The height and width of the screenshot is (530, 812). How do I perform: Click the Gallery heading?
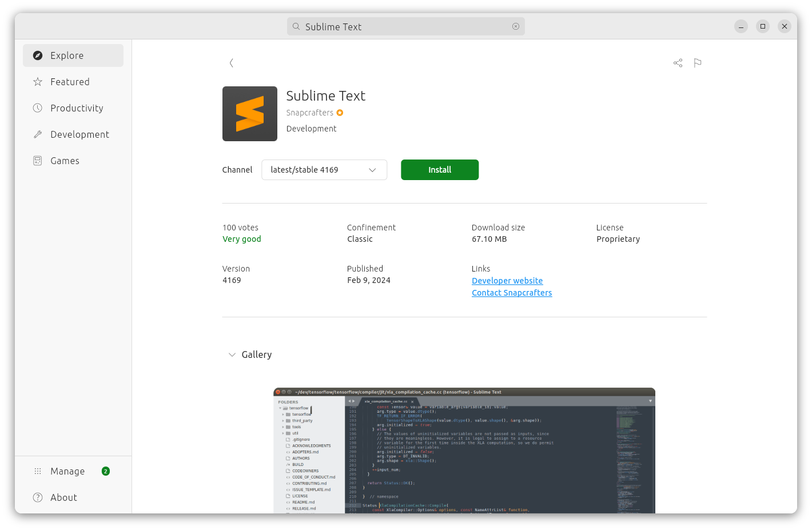point(257,354)
